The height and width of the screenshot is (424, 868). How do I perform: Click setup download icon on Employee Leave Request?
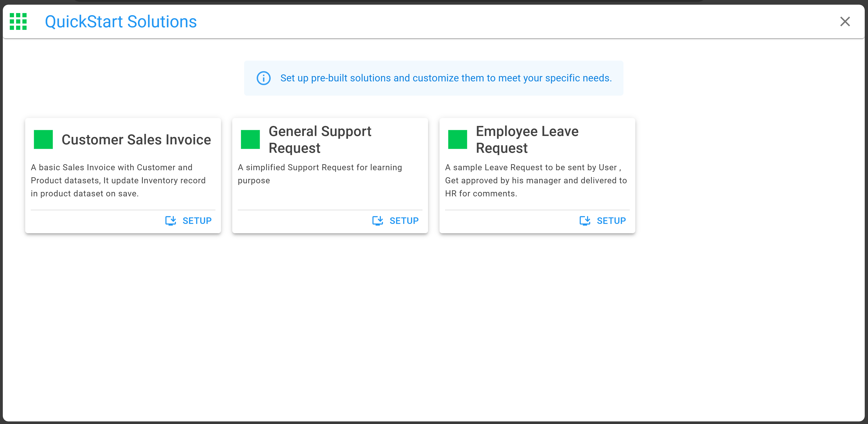[x=585, y=221]
